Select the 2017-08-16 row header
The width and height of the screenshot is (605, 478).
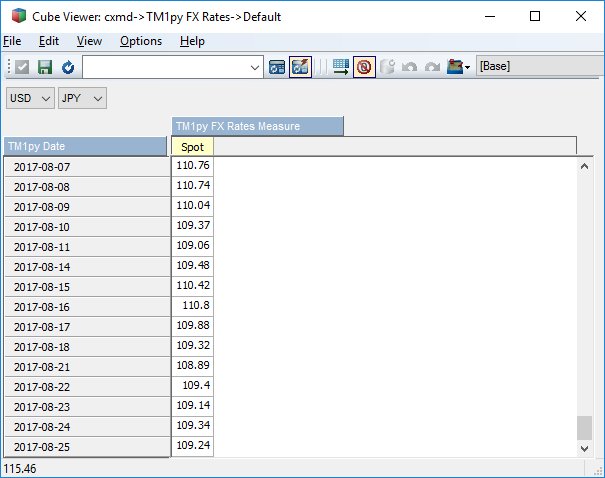(x=87, y=307)
